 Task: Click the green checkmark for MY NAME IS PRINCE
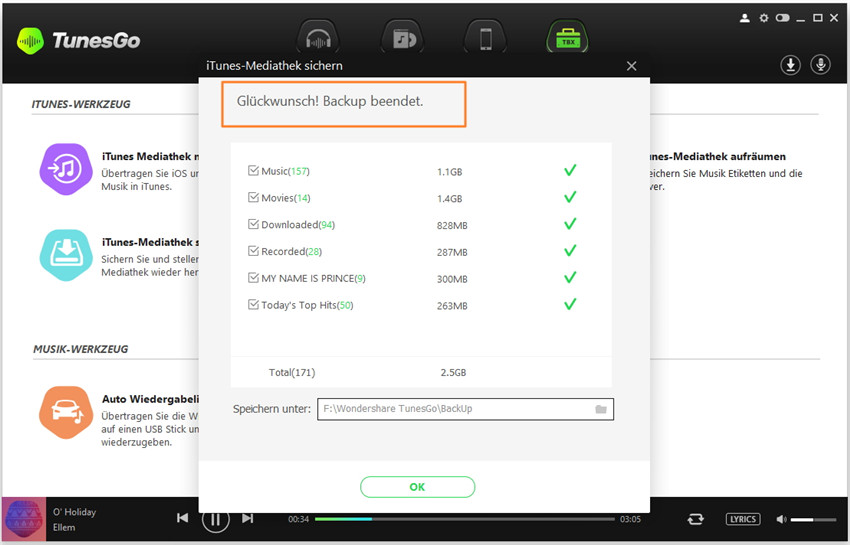[570, 278]
